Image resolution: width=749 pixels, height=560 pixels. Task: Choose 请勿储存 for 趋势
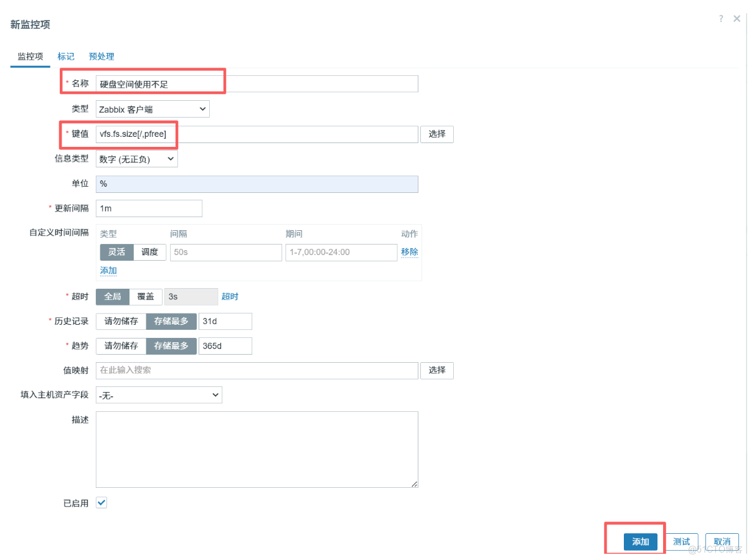(x=121, y=346)
